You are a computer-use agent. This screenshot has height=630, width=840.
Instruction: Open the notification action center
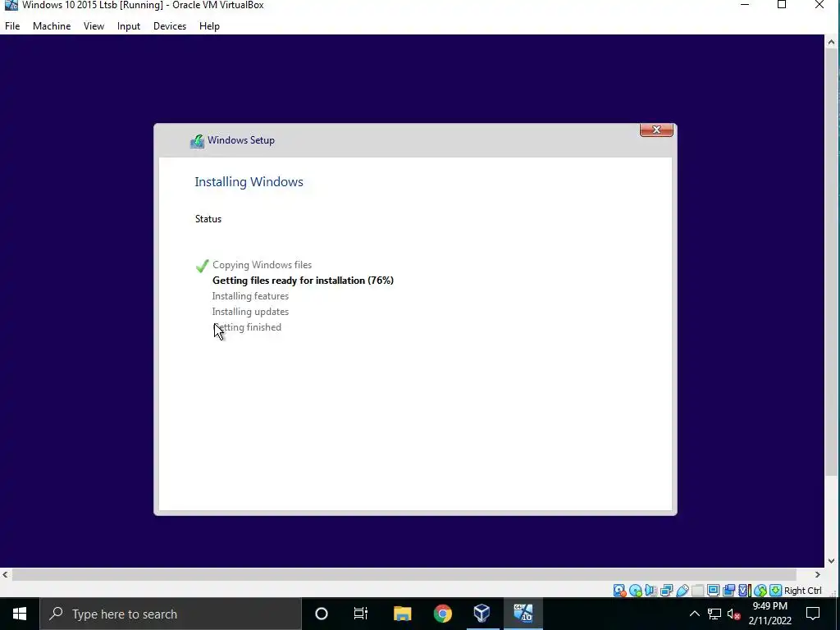point(813,614)
